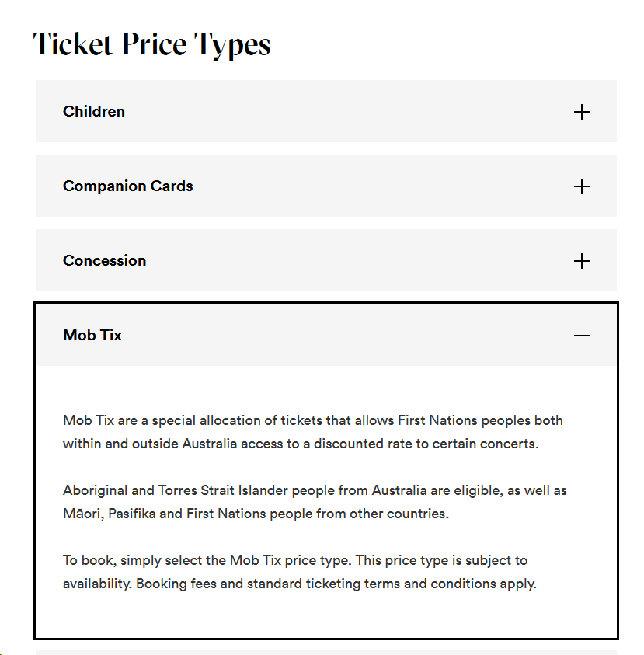Click the word "Māori" in the description

[x=82, y=514]
